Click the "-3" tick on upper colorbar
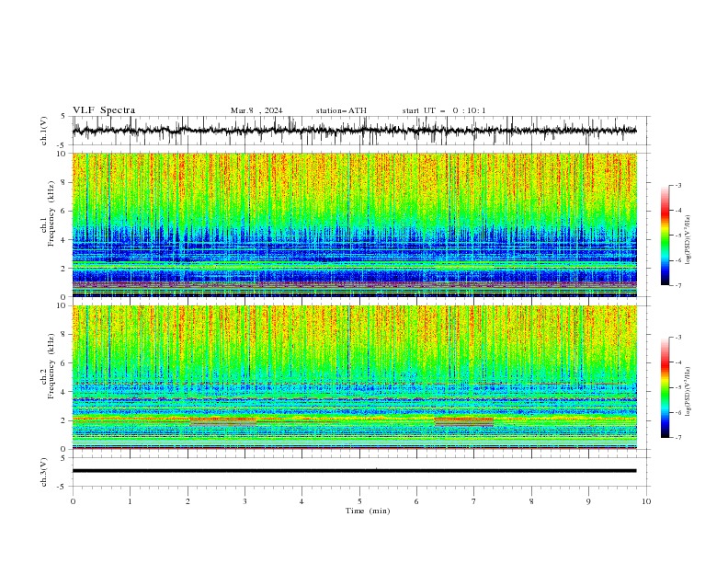The width and height of the screenshot is (728, 563). tap(677, 185)
